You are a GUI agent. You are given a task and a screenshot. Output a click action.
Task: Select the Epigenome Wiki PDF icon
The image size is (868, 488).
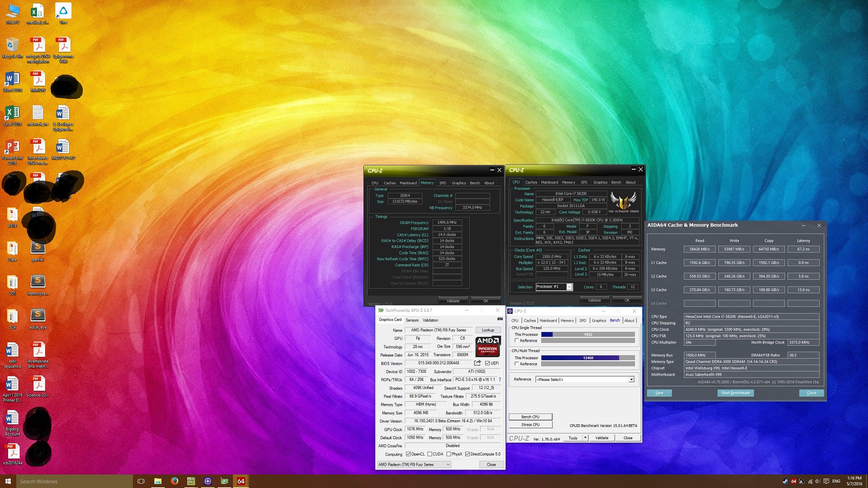[x=63, y=50]
